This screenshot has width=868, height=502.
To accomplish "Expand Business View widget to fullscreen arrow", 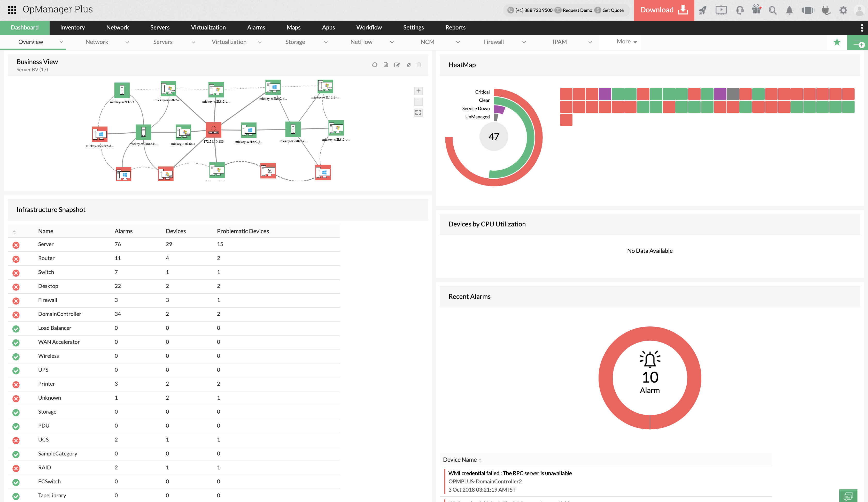I will tap(408, 65).
